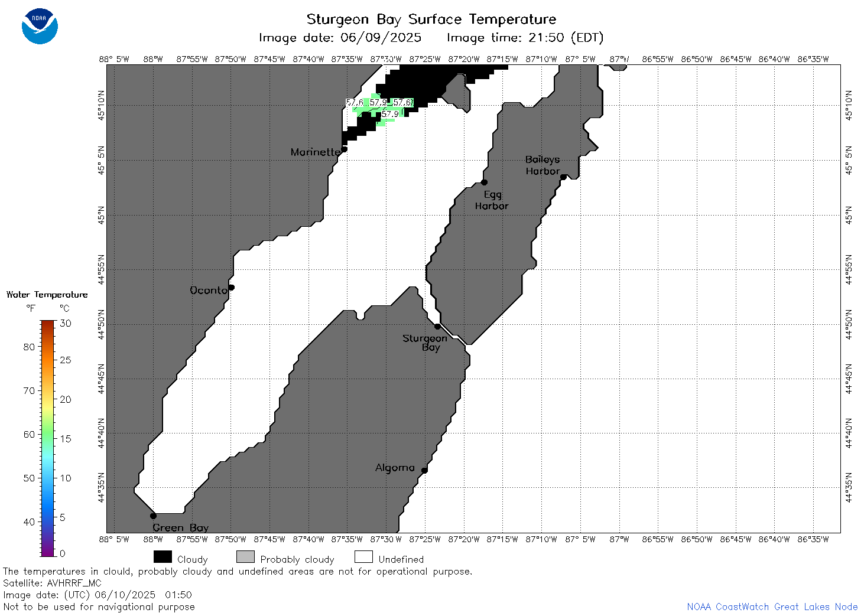Viewport: 864px width, 616px height.
Task: Click the 60 °F value on the scale
Action: pos(29,434)
